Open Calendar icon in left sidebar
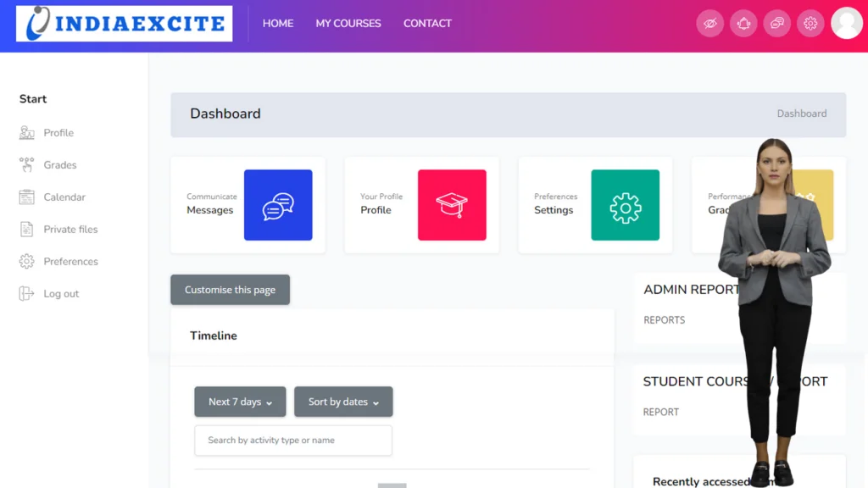This screenshot has width=868, height=488. point(27,197)
